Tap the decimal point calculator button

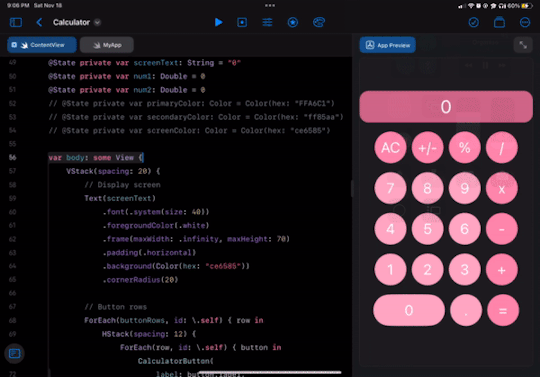466,310
